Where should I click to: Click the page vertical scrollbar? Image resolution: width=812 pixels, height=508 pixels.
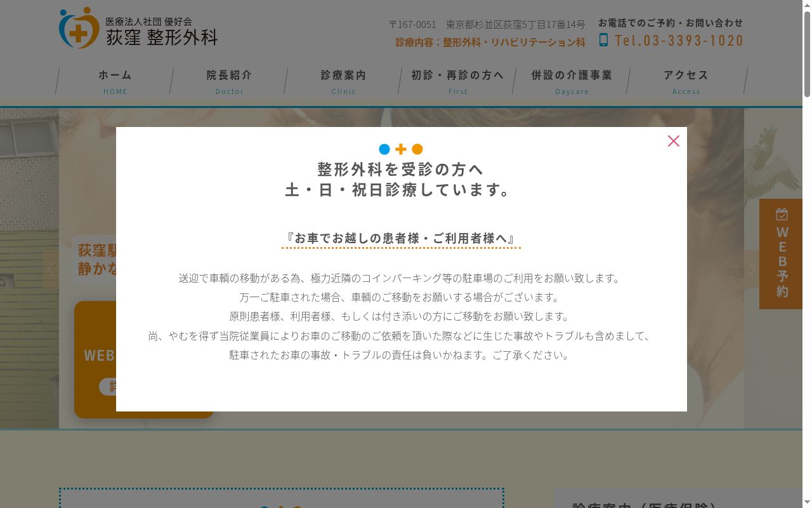807,54
